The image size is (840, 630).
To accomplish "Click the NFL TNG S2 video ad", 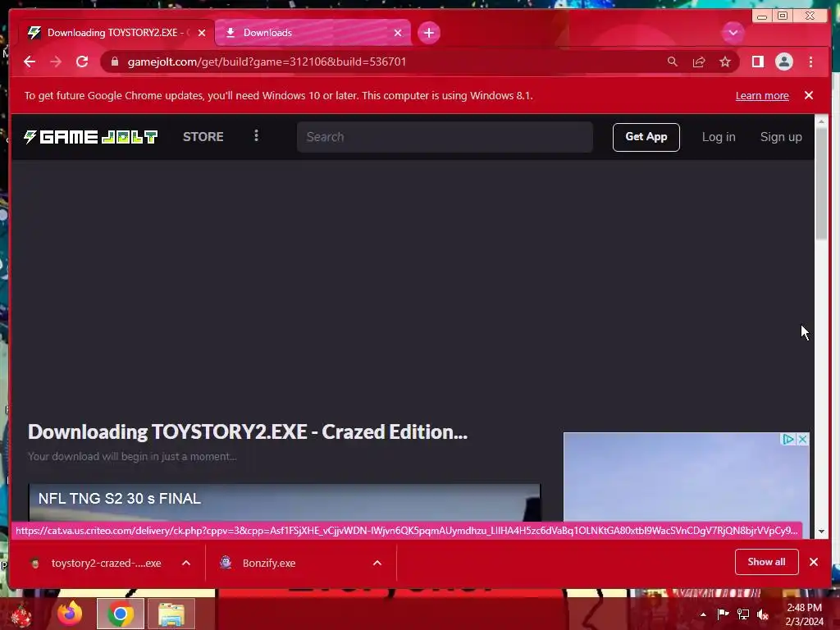I will pos(285,503).
